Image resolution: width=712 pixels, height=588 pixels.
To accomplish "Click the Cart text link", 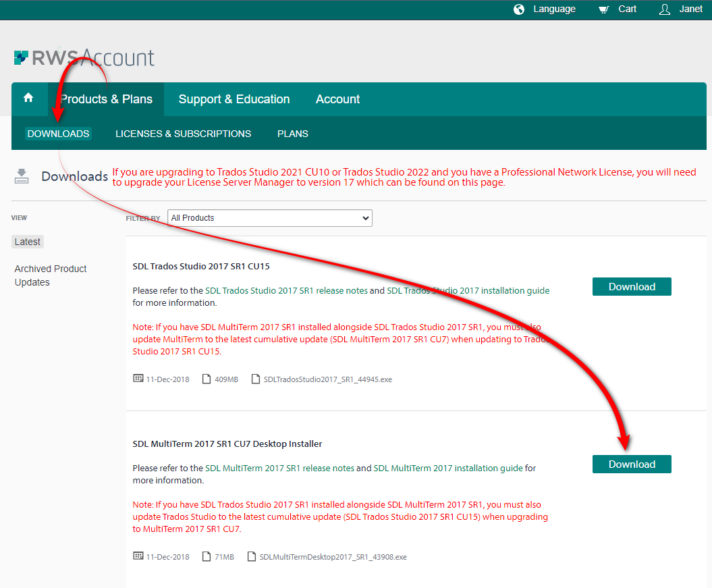I will point(627,9).
